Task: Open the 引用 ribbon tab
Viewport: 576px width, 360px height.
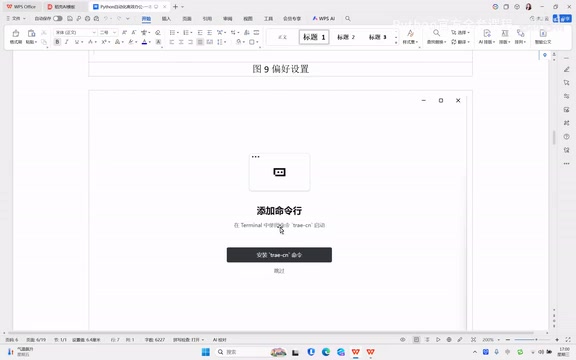Action: point(207,18)
